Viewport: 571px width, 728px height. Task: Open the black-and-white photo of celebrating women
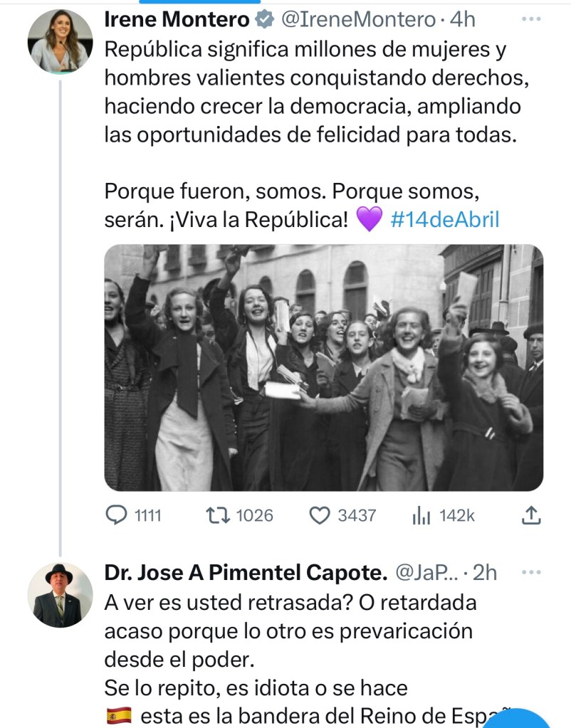(x=323, y=368)
